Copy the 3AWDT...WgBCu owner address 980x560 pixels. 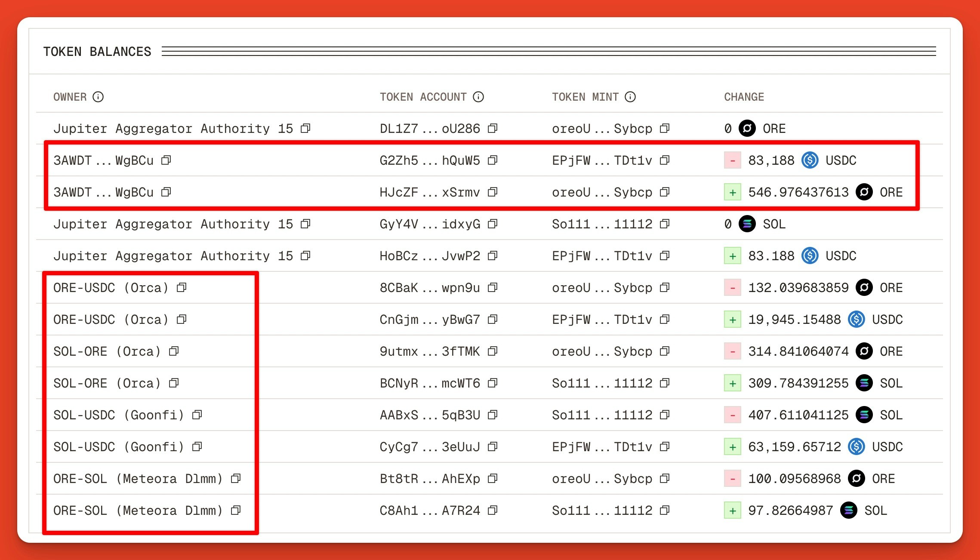(166, 160)
